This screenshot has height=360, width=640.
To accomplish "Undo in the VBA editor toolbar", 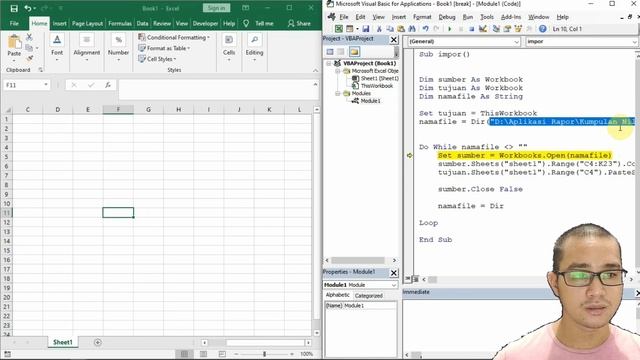I will tap(425, 29).
